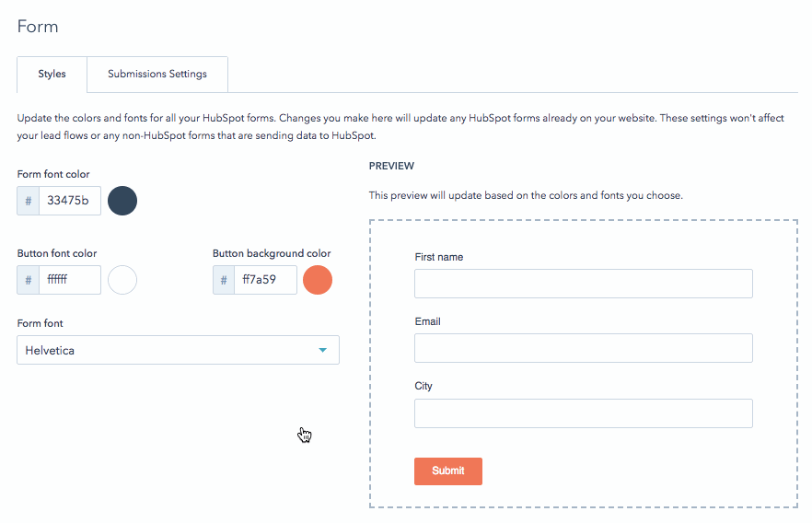Open the dark blue form font color swatch

122,201
